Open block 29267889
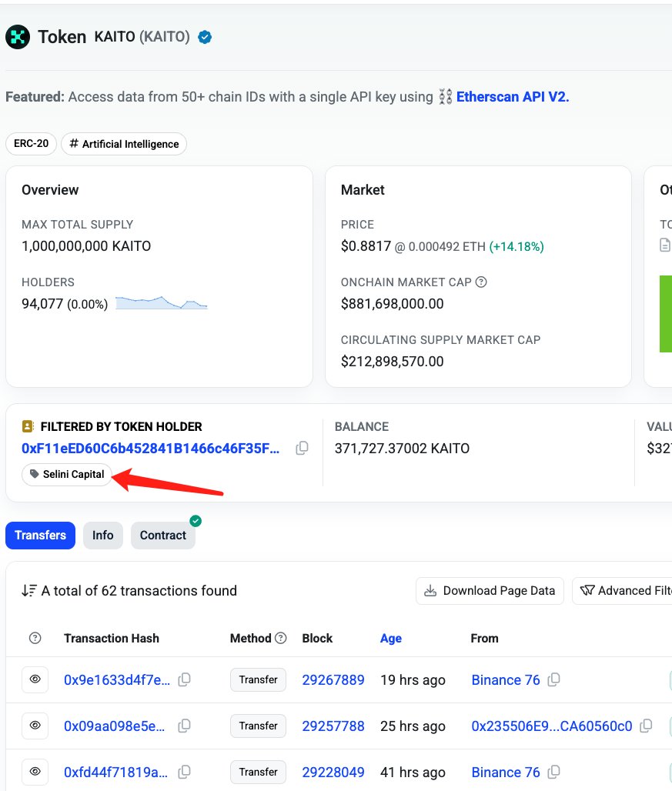The height and width of the screenshot is (791, 672). point(333,680)
